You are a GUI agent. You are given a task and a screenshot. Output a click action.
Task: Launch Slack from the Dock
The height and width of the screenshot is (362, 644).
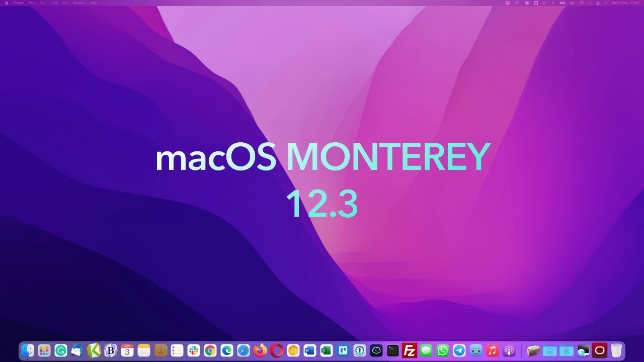(x=194, y=350)
